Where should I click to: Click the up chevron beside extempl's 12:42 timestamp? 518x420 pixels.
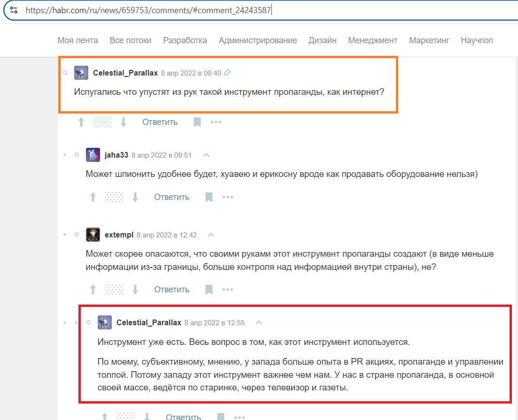tap(211, 235)
